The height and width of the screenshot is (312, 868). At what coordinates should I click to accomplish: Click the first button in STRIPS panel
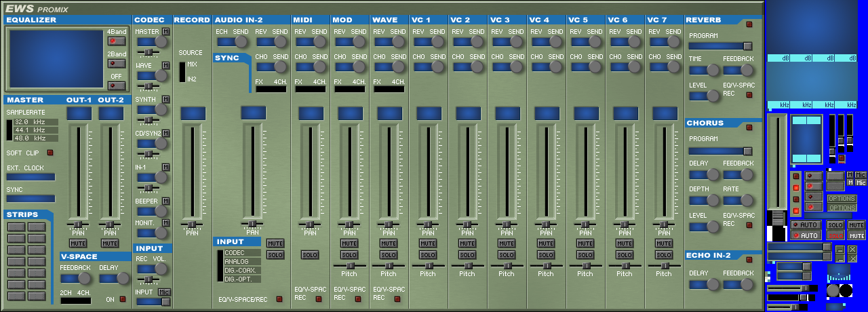16,227
